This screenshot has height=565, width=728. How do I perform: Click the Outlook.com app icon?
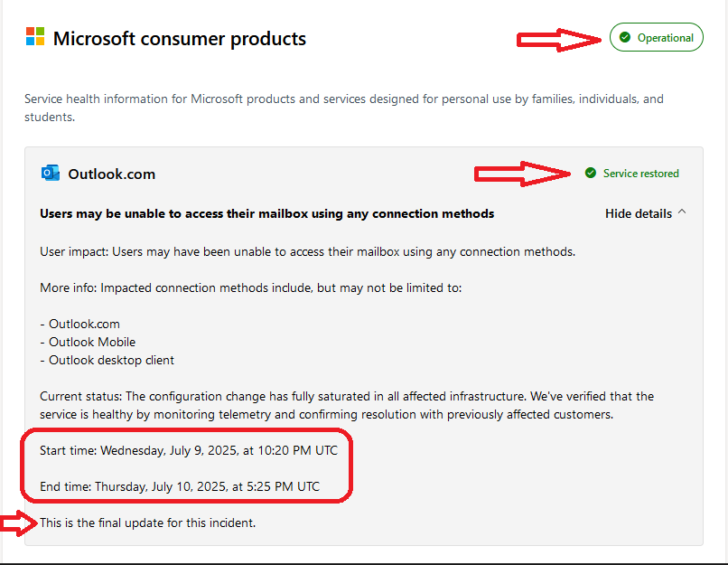click(x=51, y=174)
